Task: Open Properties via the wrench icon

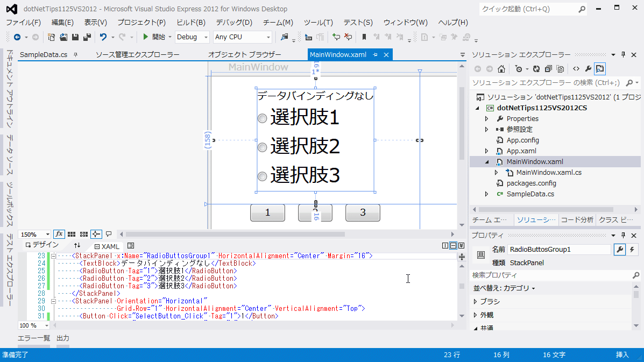Action: (x=588, y=69)
